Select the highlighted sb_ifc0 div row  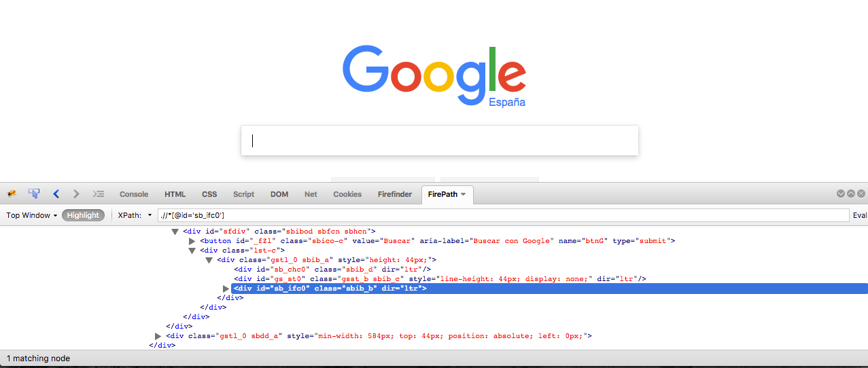[549, 289]
